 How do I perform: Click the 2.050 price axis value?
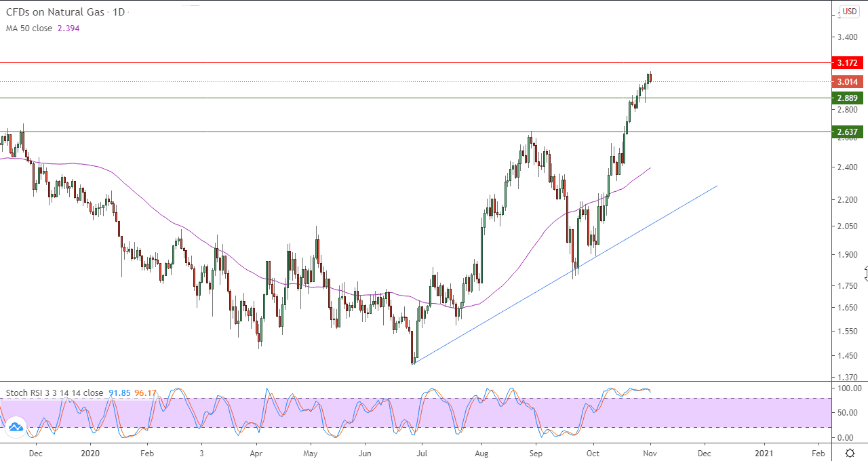point(848,226)
